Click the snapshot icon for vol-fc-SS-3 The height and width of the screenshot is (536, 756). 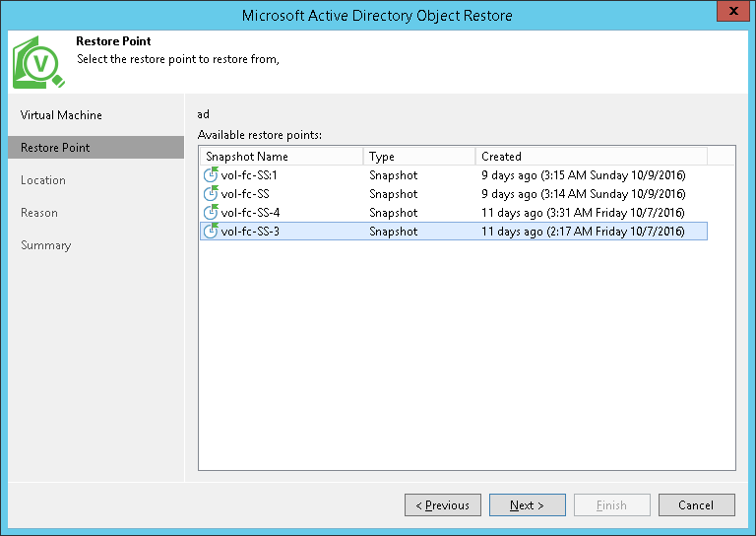click(x=211, y=232)
